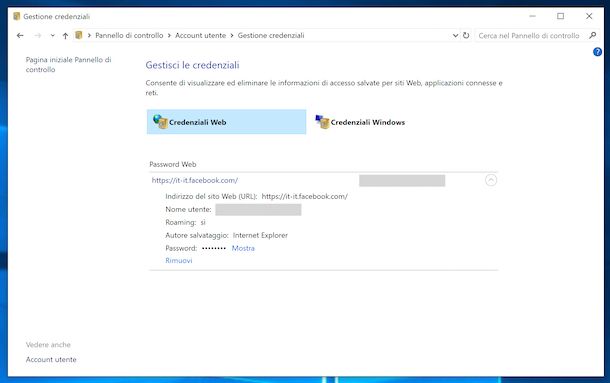This screenshot has height=383, width=610.
Task: Switch to Credenziali Windows
Action: [x=360, y=122]
